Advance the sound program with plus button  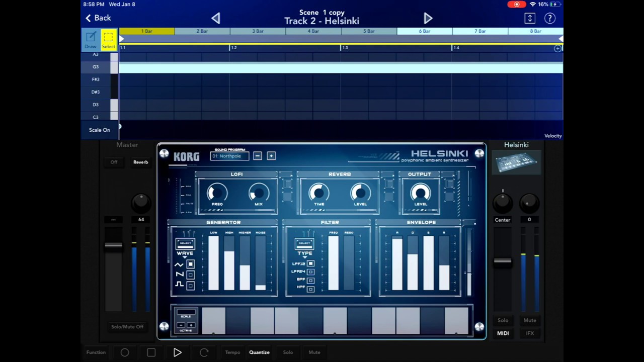tap(271, 156)
